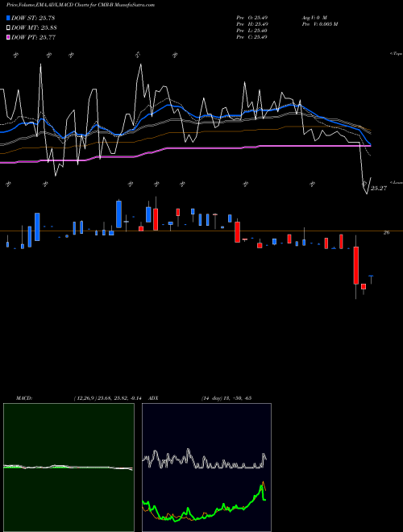Click the ADX (14 day) header label

[x=200, y=398]
